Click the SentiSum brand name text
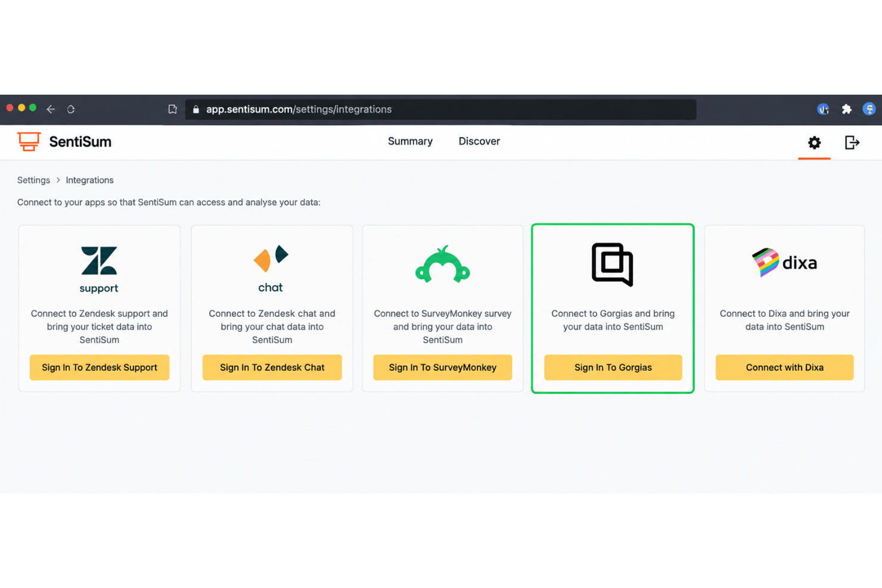Screen dimensions: 882x588 pos(80,142)
